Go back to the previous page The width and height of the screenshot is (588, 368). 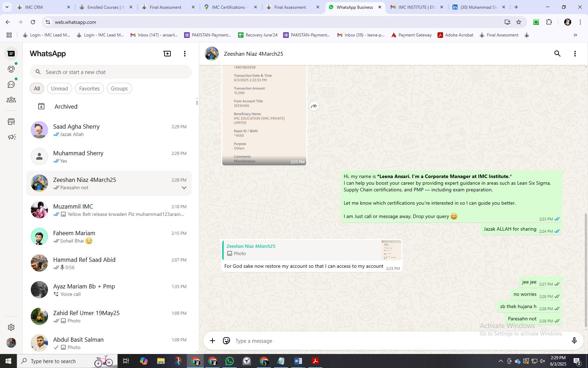tap(8, 22)
